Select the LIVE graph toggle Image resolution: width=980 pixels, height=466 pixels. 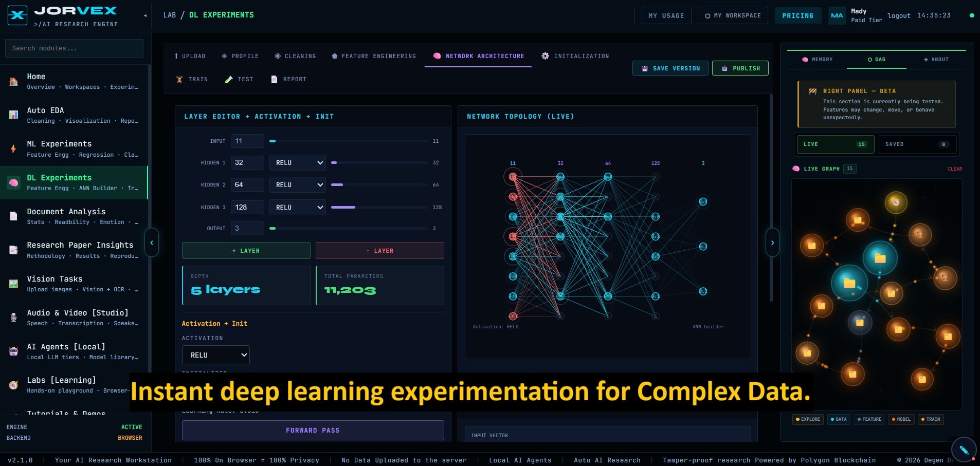point(834,144)
